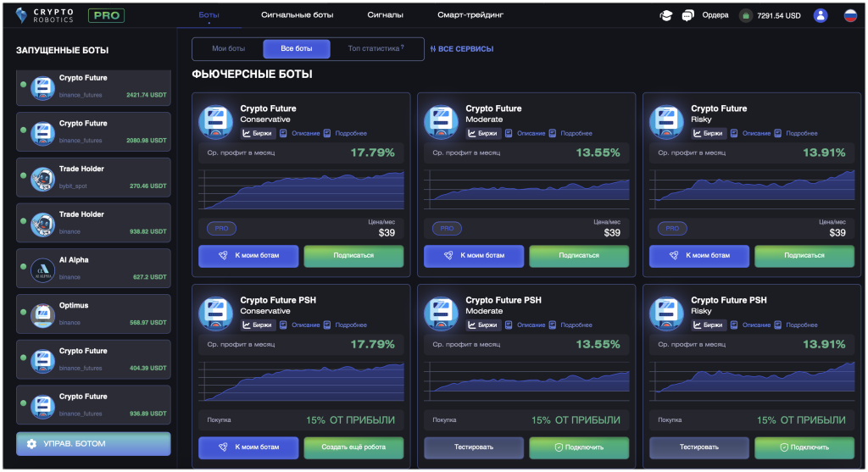The width and height of the screenshot is (868, 472).
Task: Open the Боты tab
Action: 209,15
